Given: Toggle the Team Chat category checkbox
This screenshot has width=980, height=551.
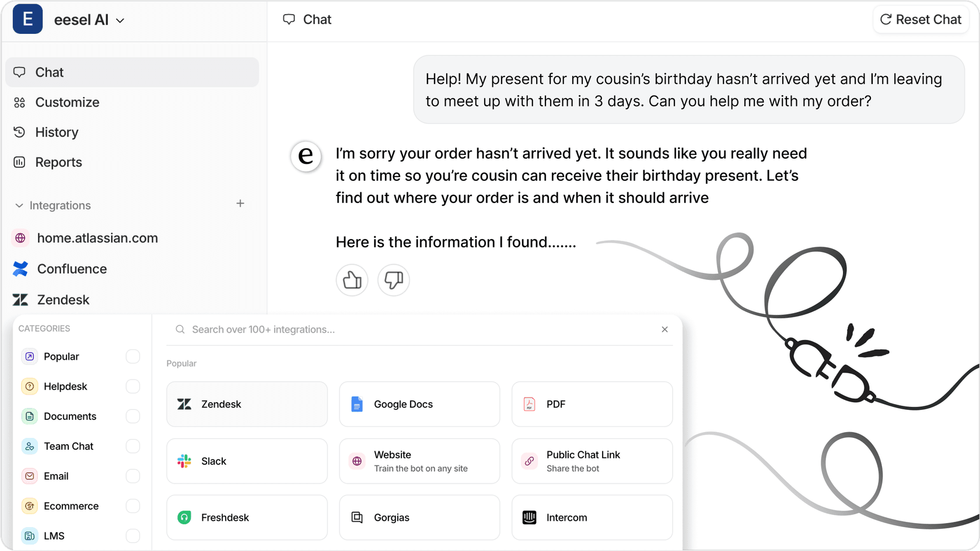Looking at the screenshot, I should click(x=133, y=446).
